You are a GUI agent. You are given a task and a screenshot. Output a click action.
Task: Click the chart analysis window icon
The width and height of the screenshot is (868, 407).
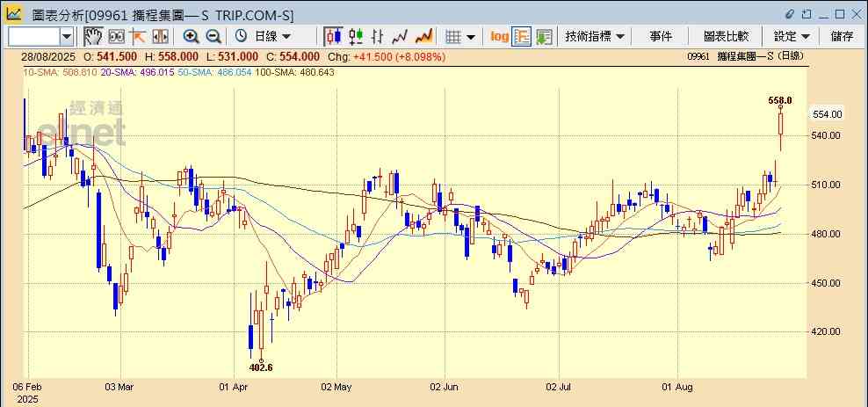pos(14,13)
